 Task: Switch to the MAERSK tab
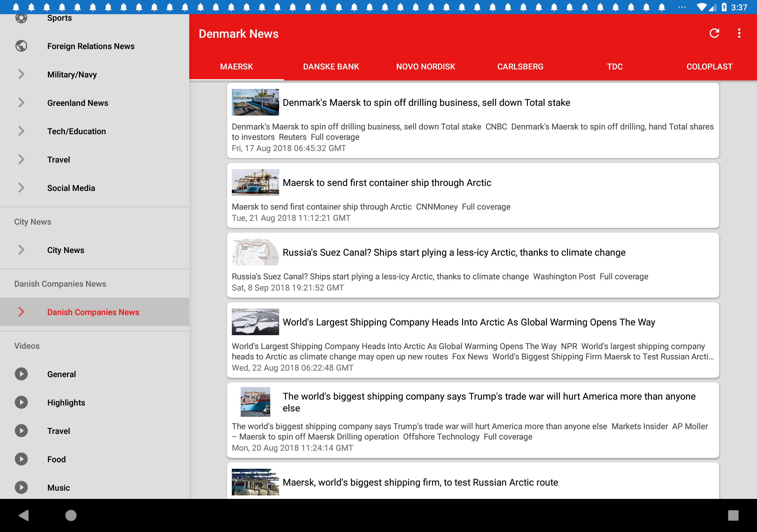coord(236,66)
